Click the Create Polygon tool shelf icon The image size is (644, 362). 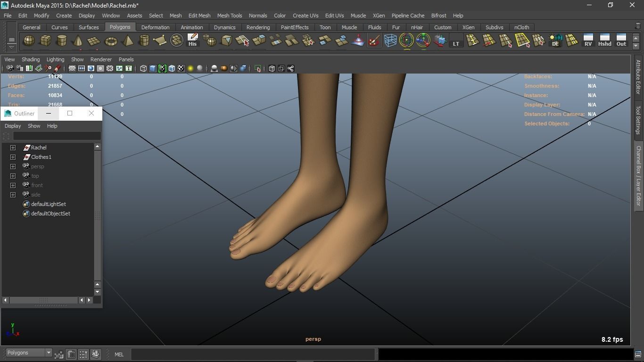tap(160, 41)
